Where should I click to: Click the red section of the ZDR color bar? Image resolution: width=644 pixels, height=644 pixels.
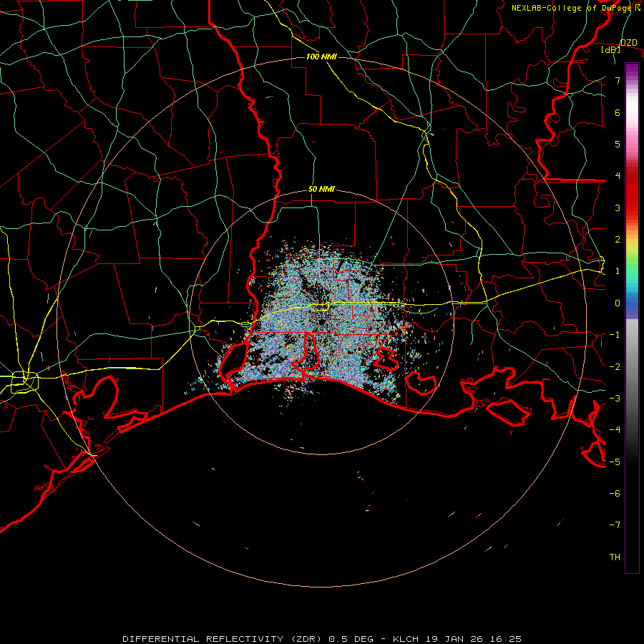tap(632, 193)
